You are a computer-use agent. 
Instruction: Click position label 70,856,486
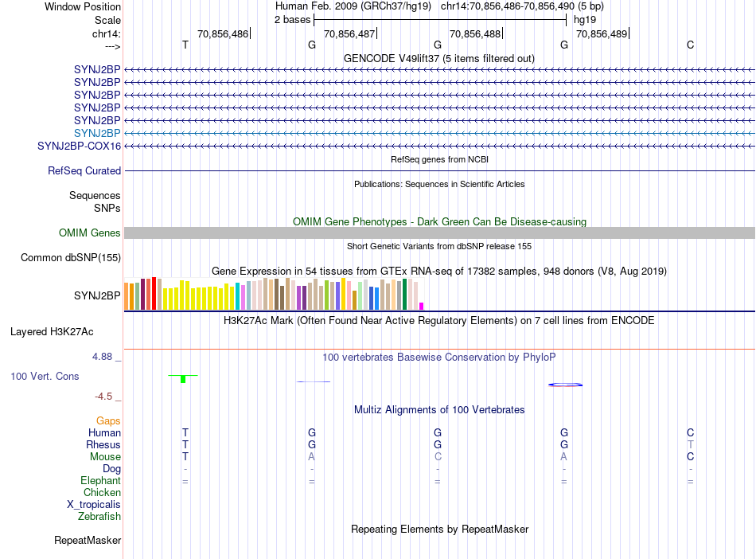click(223, 34)
